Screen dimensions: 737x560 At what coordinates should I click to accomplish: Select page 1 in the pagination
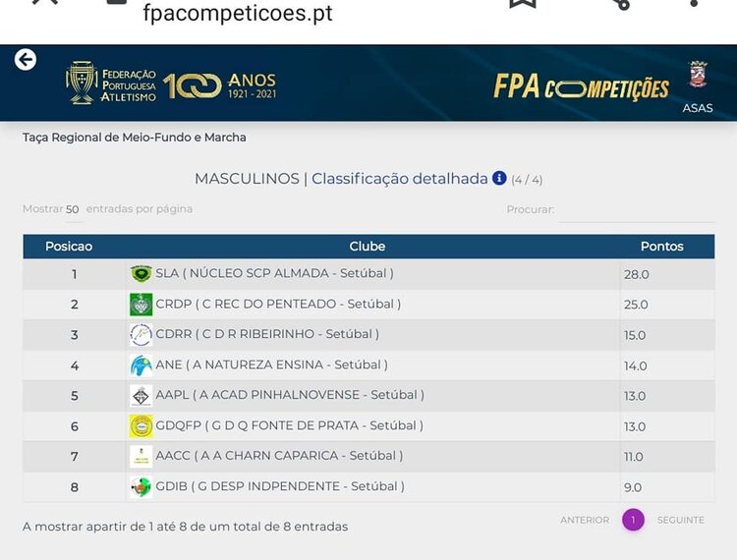click(633, 520)
